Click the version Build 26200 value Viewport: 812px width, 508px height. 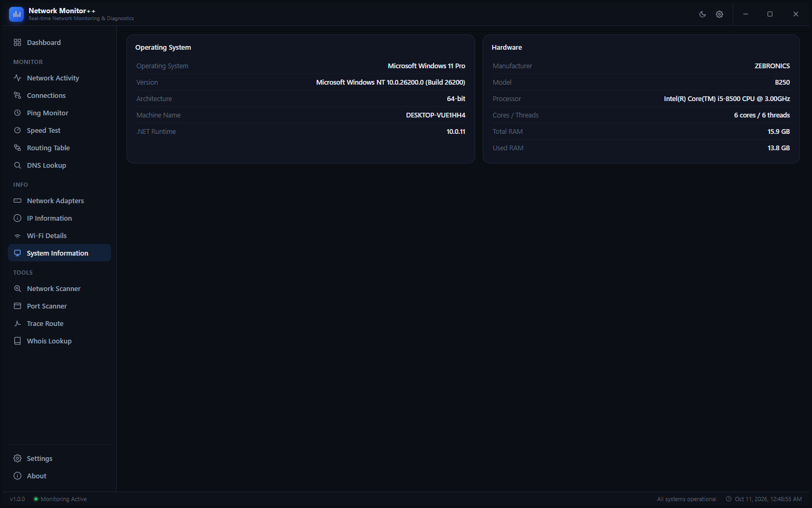click(391, 82)
